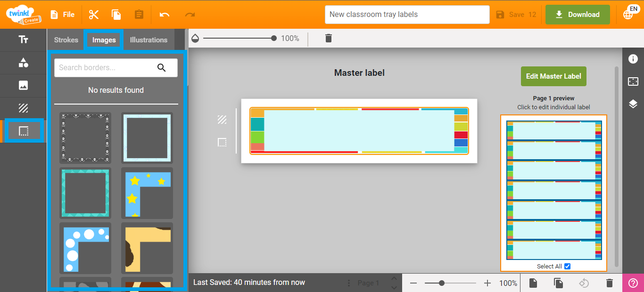This screenshot has width=644, height=292.
Task: Click the 'Master label' heading
Action: coord(359,73)
